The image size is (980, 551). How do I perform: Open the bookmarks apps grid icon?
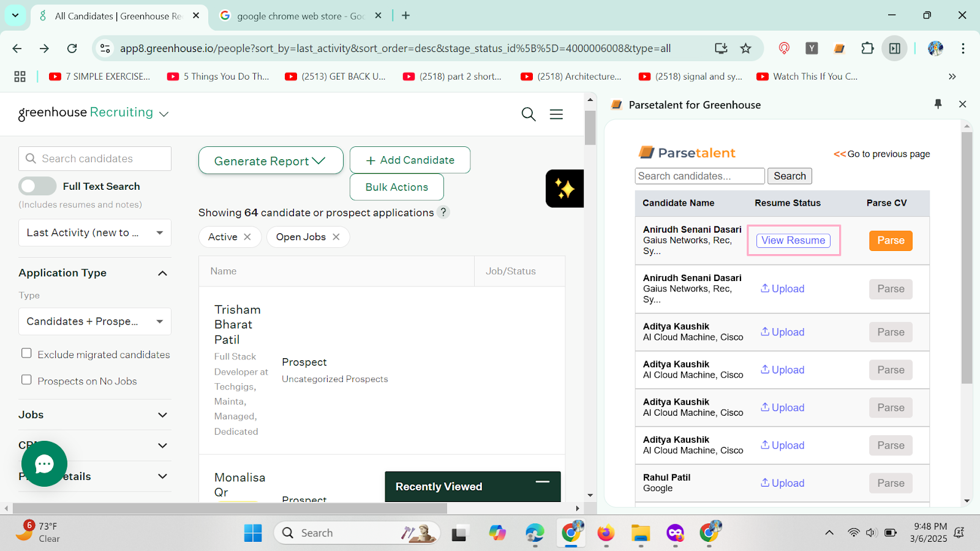(20, 77)
